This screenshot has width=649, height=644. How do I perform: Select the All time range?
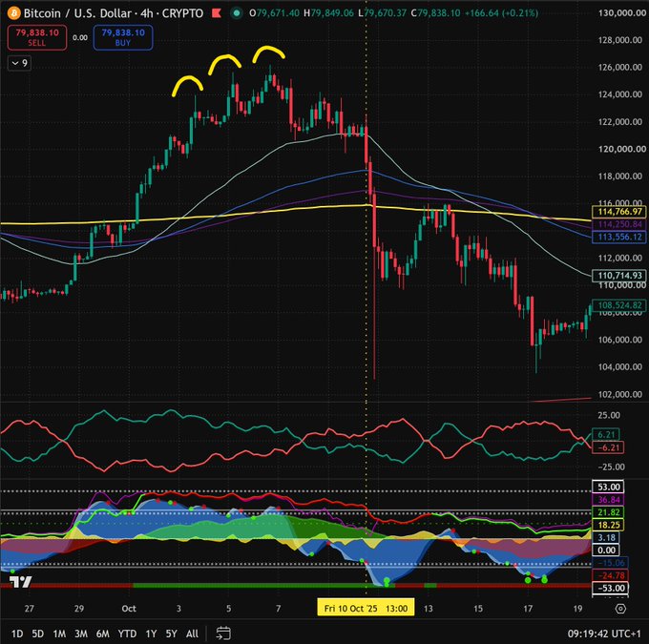[192, 634]
